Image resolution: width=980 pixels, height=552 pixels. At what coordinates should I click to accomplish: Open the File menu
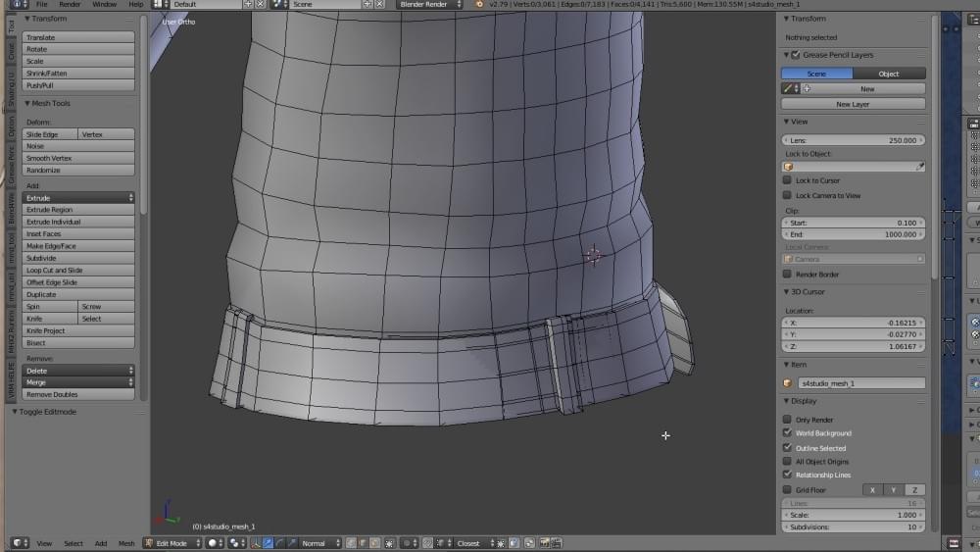(x=42, y=4)
